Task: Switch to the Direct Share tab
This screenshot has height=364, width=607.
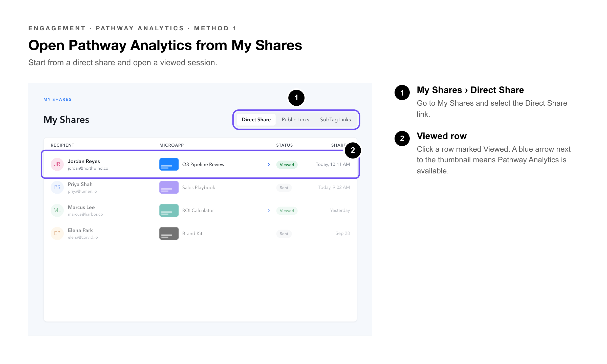Action: (256, 120)
